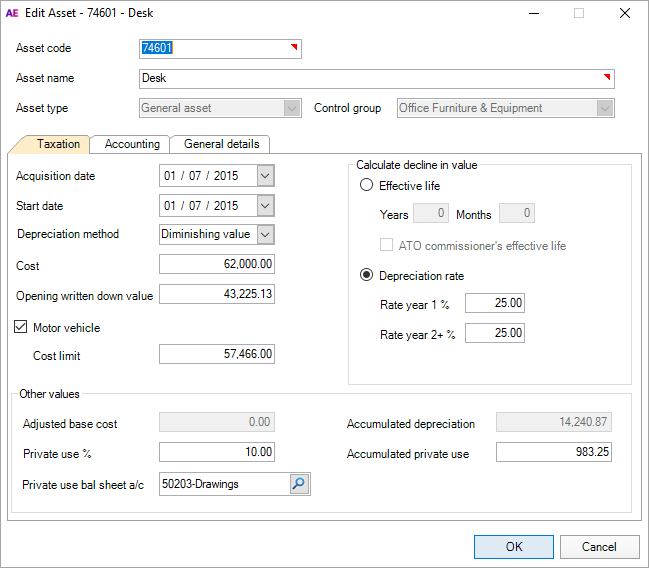Screen dimensions: 649x568
Task: Close the Edit Asset dialog window
Action: click(624, 14)
